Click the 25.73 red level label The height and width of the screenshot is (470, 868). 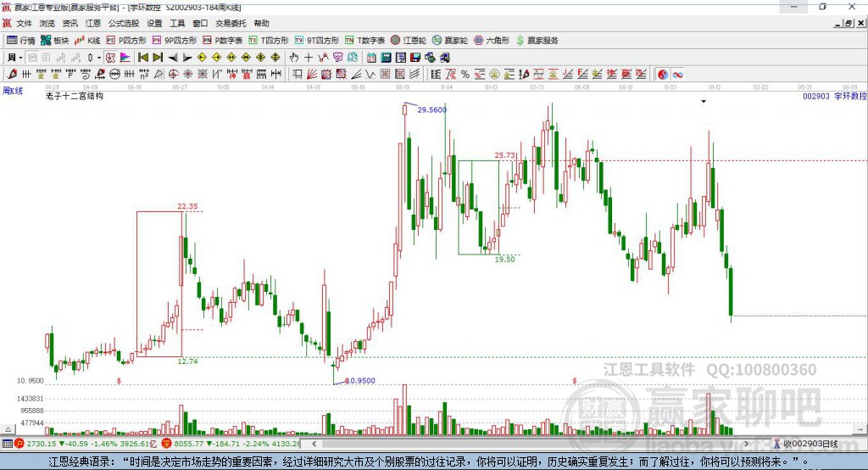click(505, 155)
